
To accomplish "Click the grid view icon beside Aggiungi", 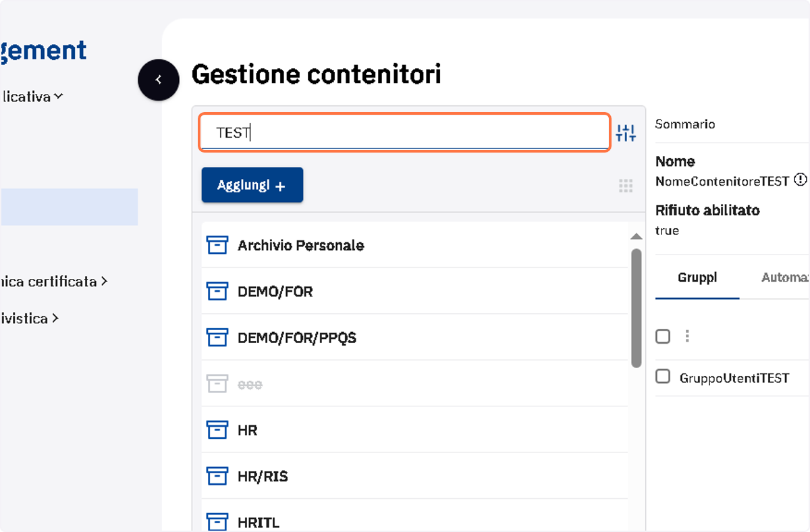I will 626,186.
